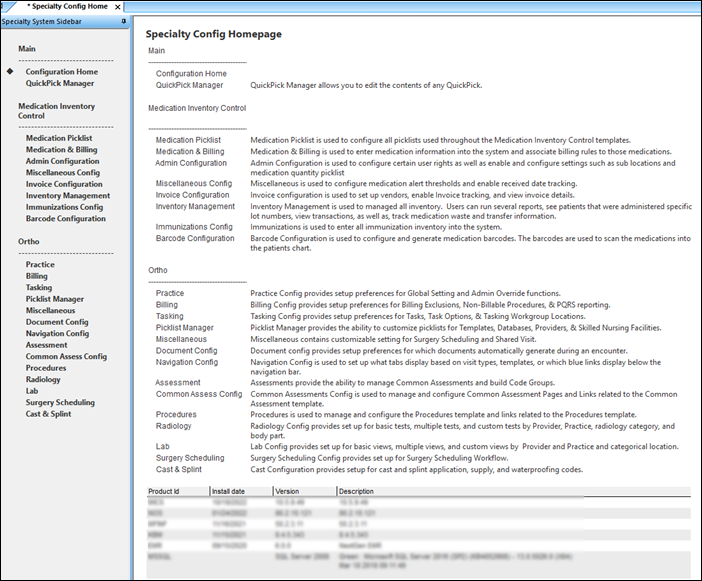The width and height of the screenshot is (702, 581).
Task: Click Invoice Configuration on the homepage list
Action: (193, 195)
